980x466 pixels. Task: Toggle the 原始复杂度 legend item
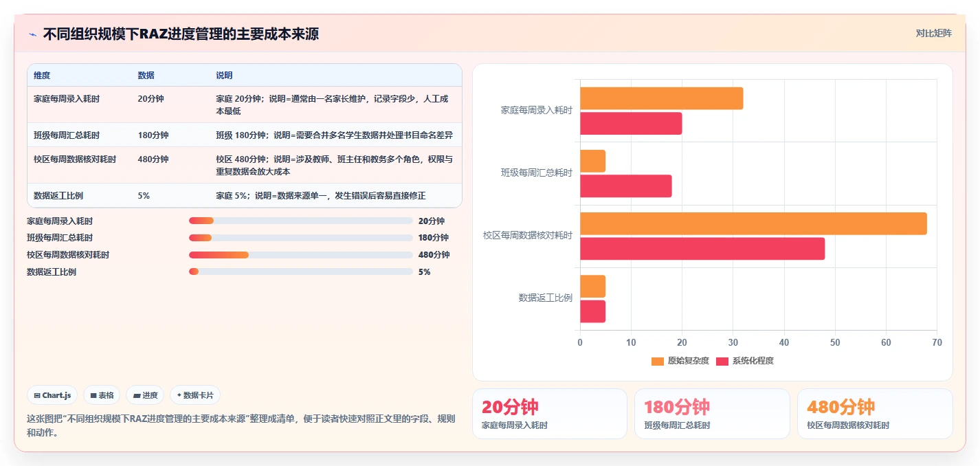680,361
